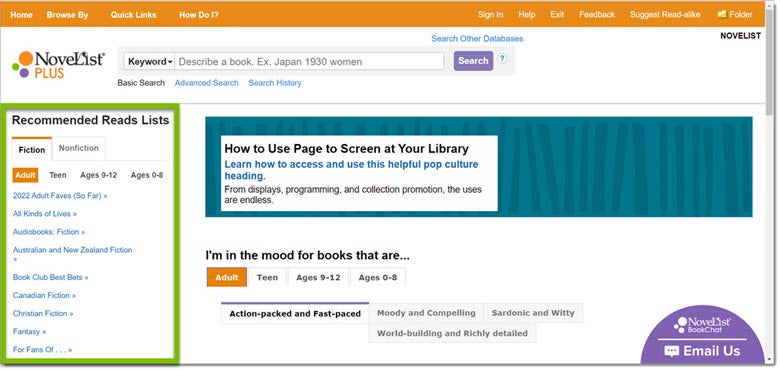The image size is (780, 370).
Task: Click Sign In in top bar
Action: click(x=490, y=14)
